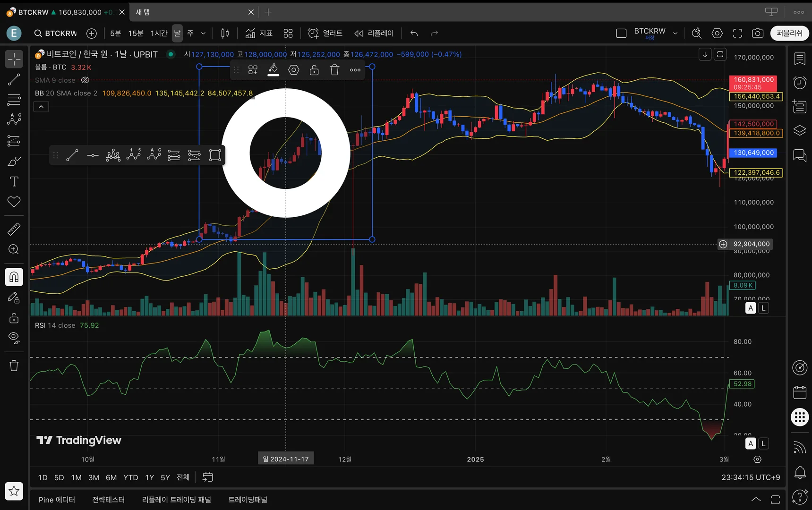Toggle hide all drawings eye icon
Image resolution: width=812 pixels, height=510 pixels.
[x=14, y=338]
